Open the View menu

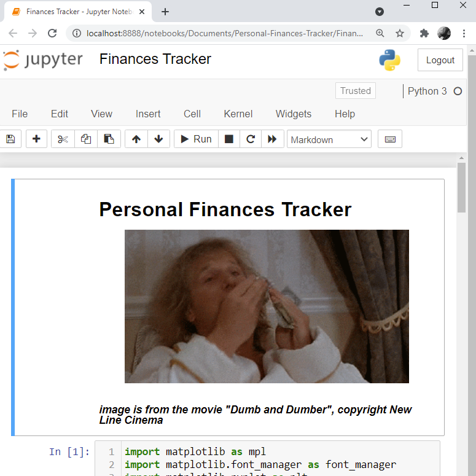click(102, 114)
